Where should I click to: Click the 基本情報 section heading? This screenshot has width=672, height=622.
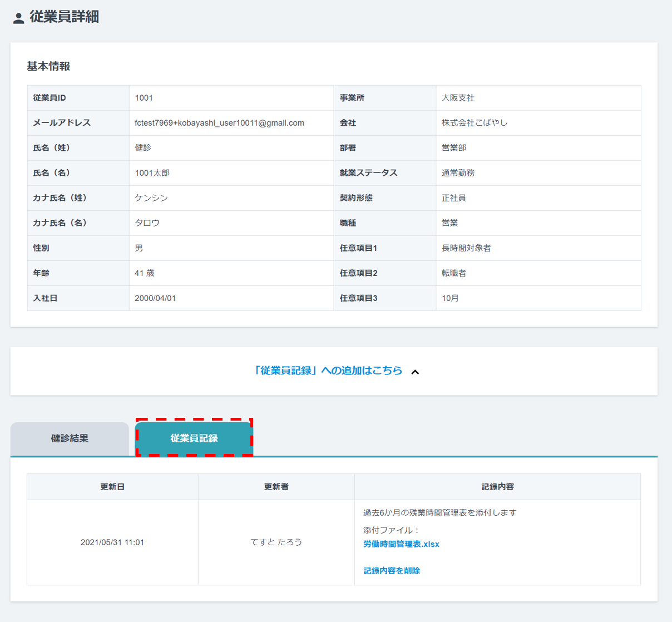[x=48, y=66]
